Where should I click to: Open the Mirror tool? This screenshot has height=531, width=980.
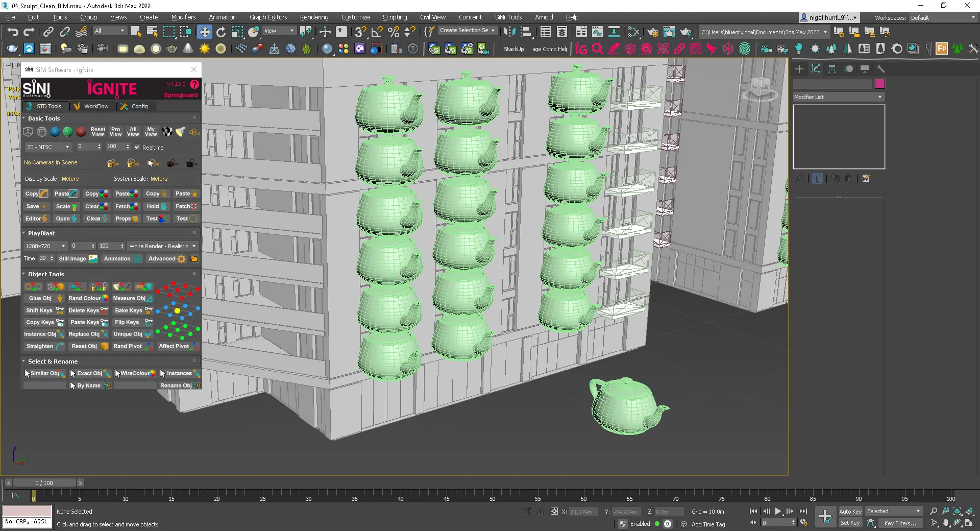point(509,32)
